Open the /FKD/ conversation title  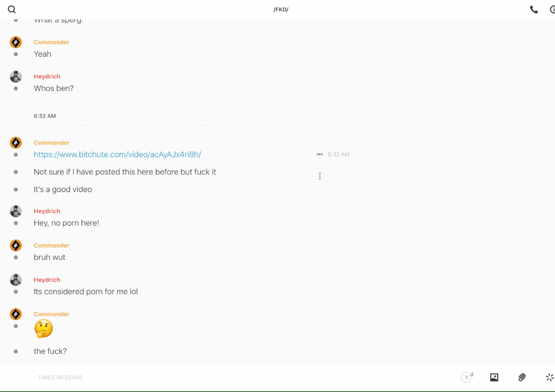pyautogui.click(x=281, y=10)
